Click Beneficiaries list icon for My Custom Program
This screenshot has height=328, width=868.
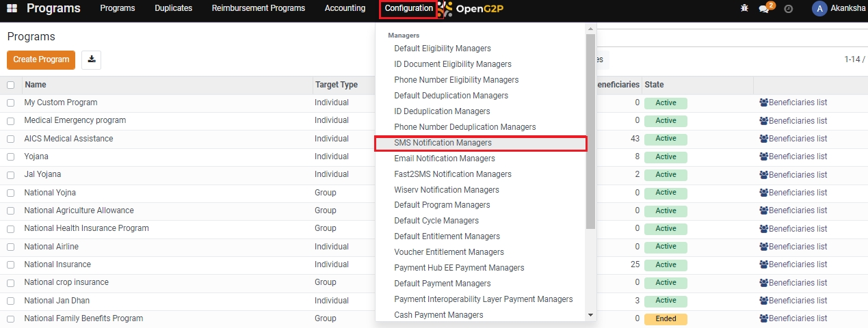tap(764, 102)
